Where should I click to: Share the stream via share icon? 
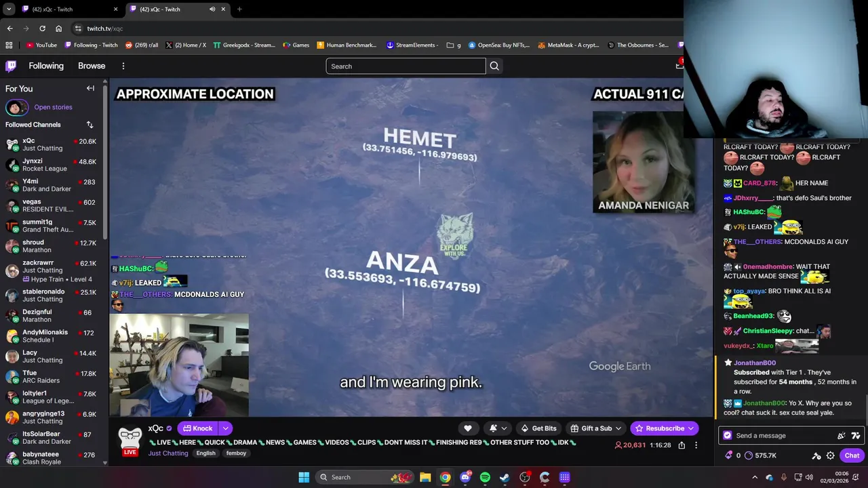682,445
